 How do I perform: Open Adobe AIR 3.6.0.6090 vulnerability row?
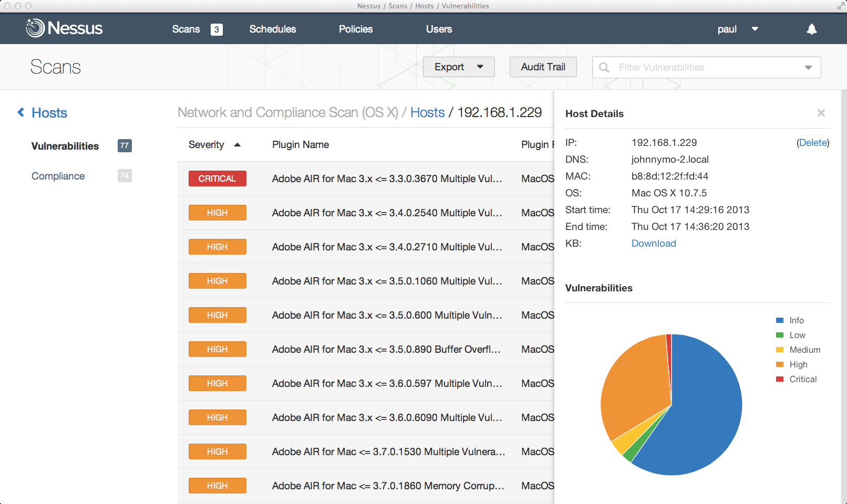tap(366, 417)
